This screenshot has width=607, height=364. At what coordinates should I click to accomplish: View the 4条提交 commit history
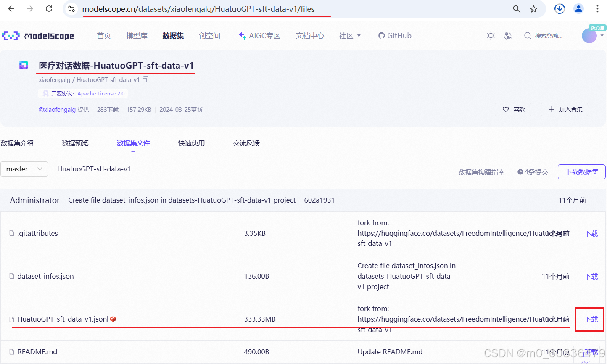point(533,172)
